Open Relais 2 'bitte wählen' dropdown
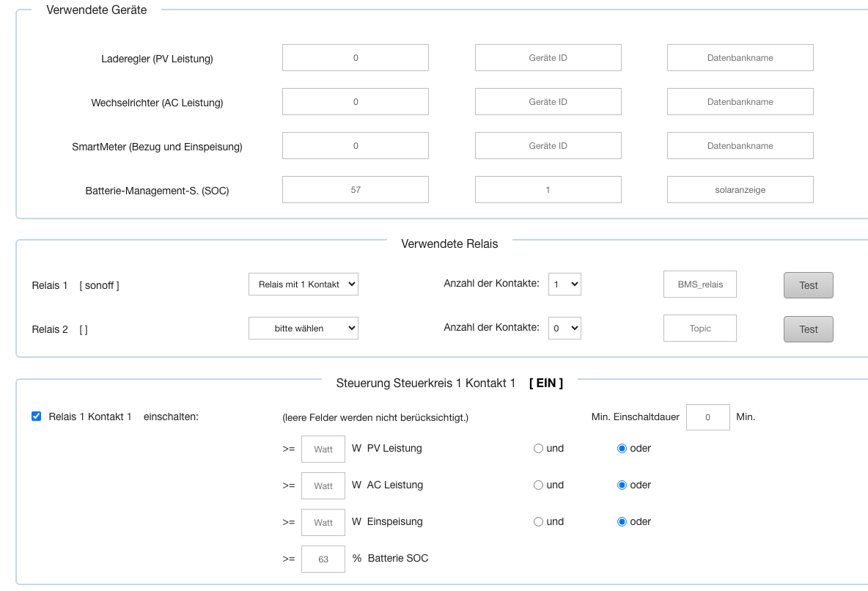This screenshot has height=591, width=868. [303, 328]
